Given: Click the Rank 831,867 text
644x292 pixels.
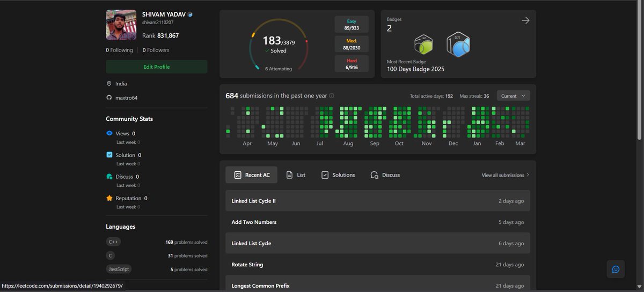Looking at the screenshot, I should [160, 36].
